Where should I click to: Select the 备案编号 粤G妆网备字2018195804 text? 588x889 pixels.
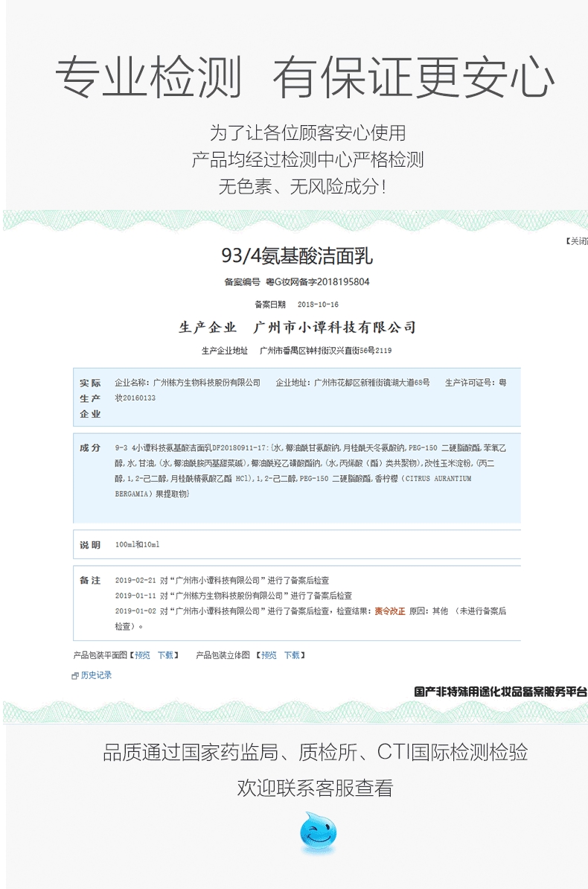(296, 282)
